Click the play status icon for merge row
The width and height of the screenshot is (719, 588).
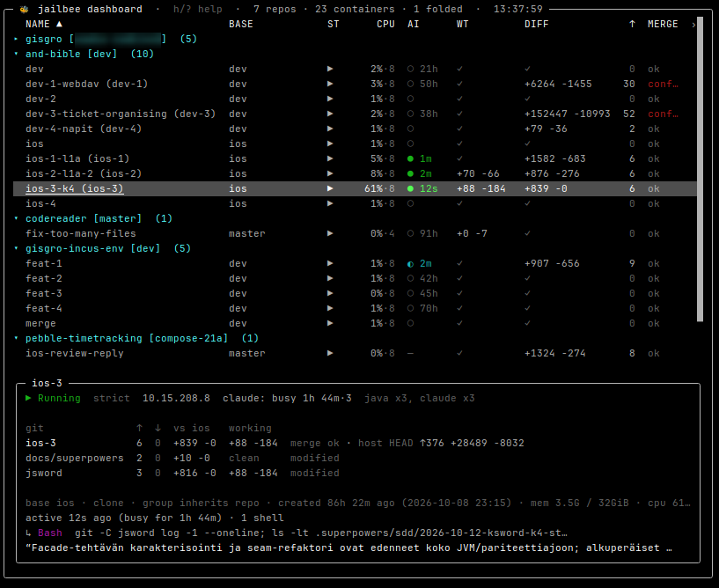[x=330, y=323]
